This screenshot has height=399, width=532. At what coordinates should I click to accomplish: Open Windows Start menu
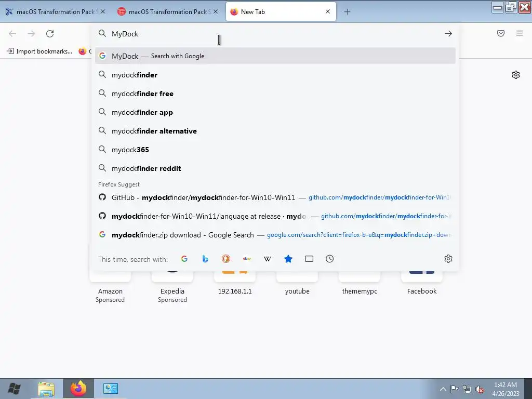tap(14, 389)
